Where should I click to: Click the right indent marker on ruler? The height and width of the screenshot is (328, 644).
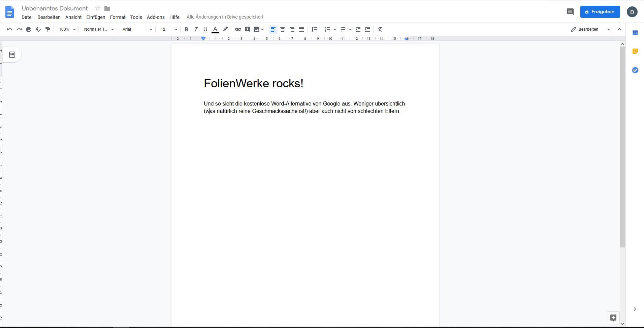point(407,39)
